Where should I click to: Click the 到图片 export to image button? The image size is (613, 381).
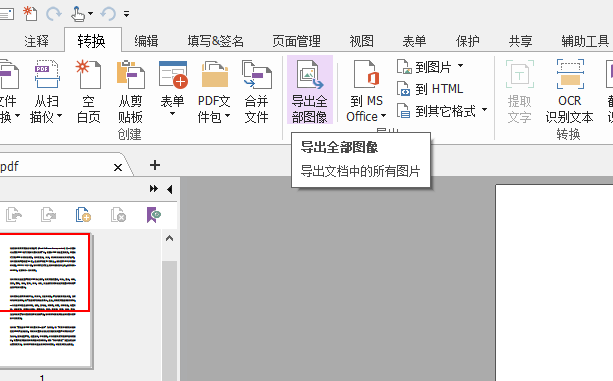tap(425, 67)
